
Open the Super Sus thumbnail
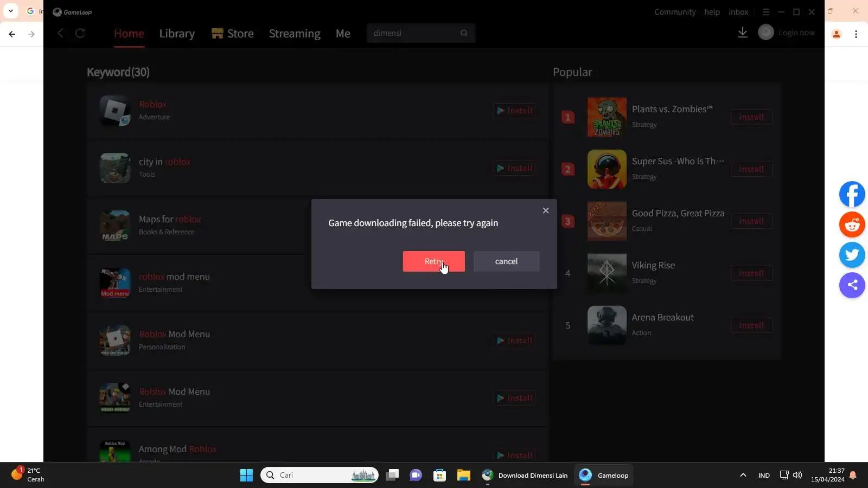[607, 169]
